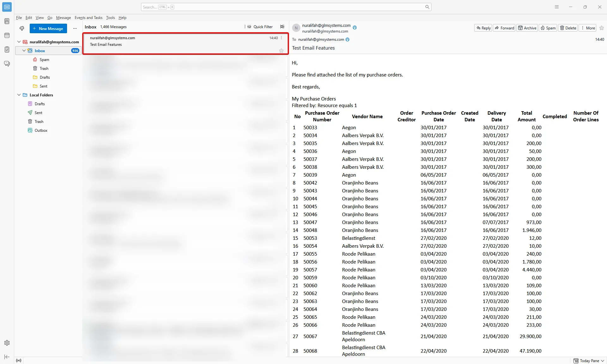
Task: Collapse the nuralifah@glmsystems.com account tree
Action: pos(19,42)
